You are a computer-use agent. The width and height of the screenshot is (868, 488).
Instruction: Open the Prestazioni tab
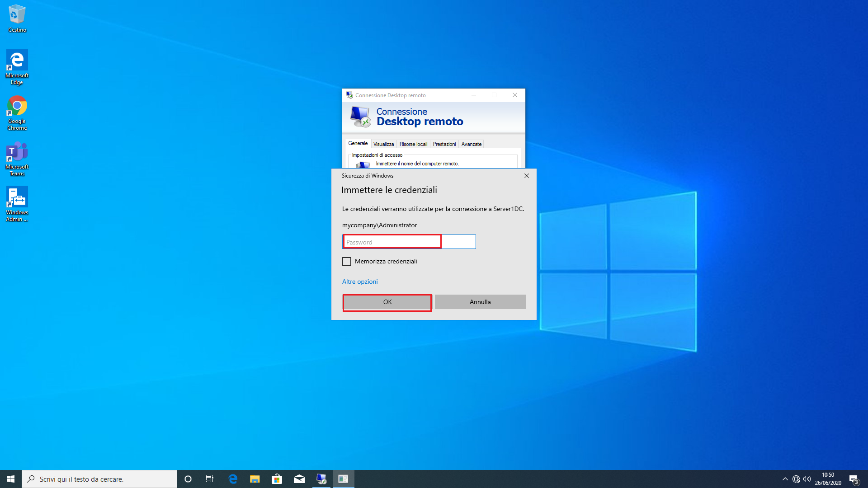coord(444,144)
